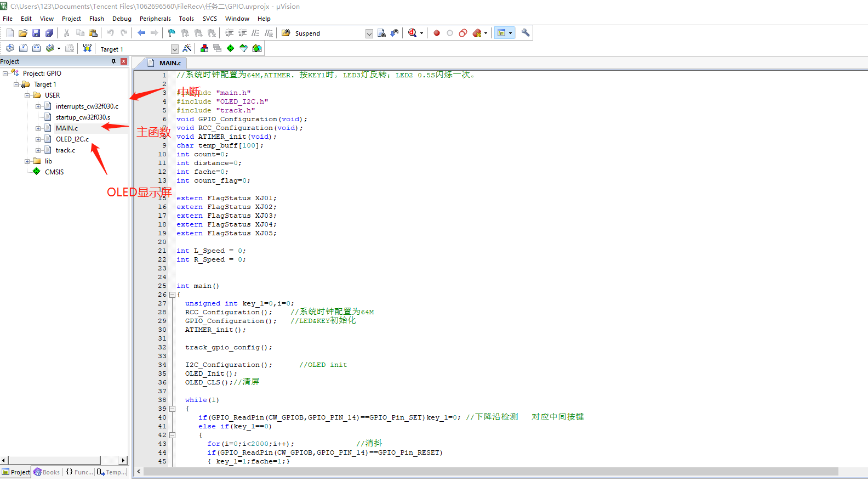Click the Paste clipboard icon
This screenshot has height=481, width=868.
point(93,33)
